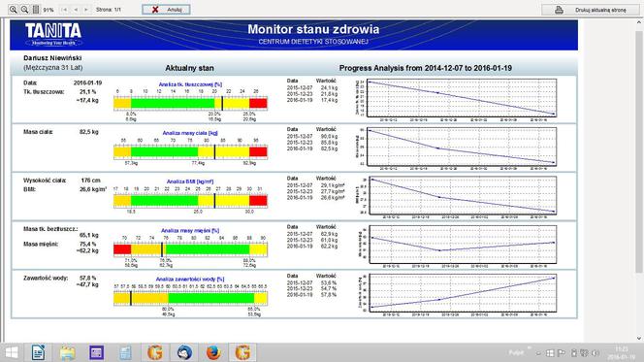Open the document app icon on taskbar
Image resolution: width=644 pixels, height=362 pixels.
point(126,352)
